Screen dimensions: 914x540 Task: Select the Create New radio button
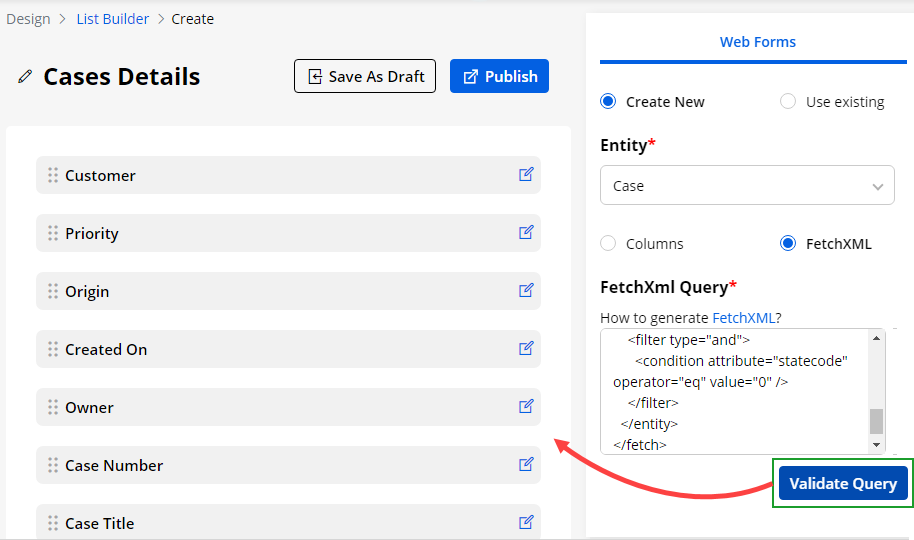(x=608, y=101)
